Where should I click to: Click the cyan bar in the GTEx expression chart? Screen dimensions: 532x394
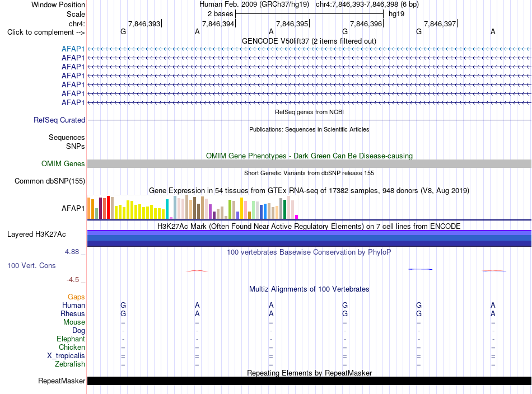pos(167,209)
